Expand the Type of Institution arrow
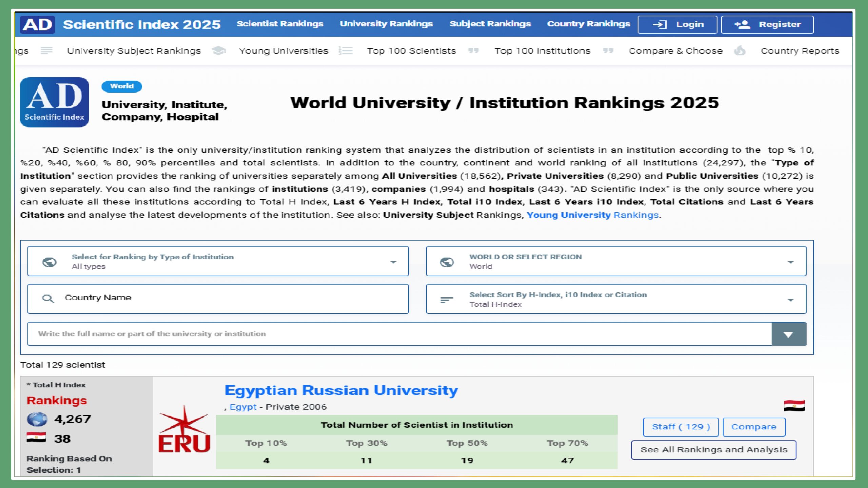This screenshot has width=868, height=488. click(393, 262)
